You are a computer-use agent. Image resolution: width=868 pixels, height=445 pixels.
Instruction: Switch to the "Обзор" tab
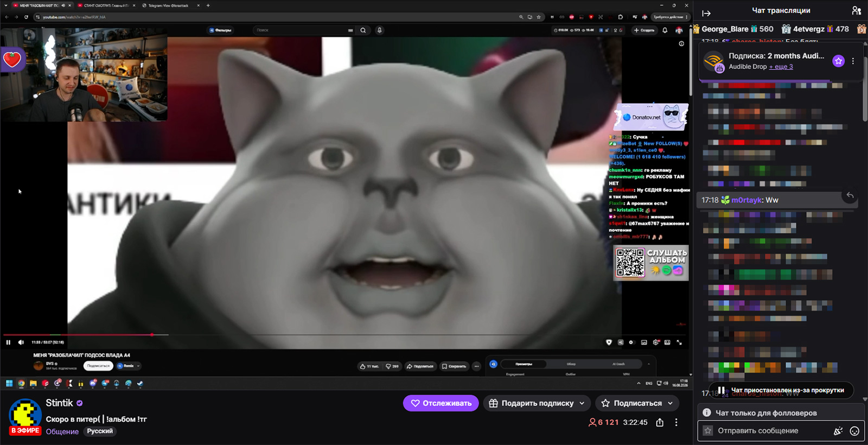click(571, 364)
